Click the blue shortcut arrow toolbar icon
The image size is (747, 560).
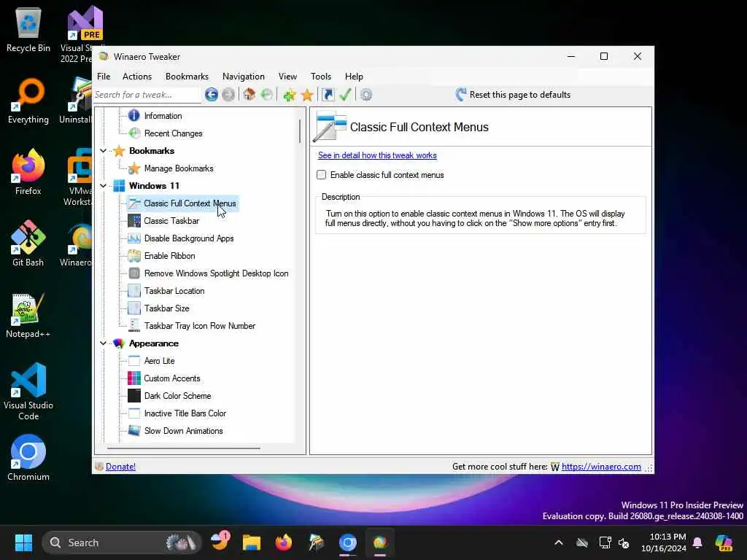(x=328, y=95)
